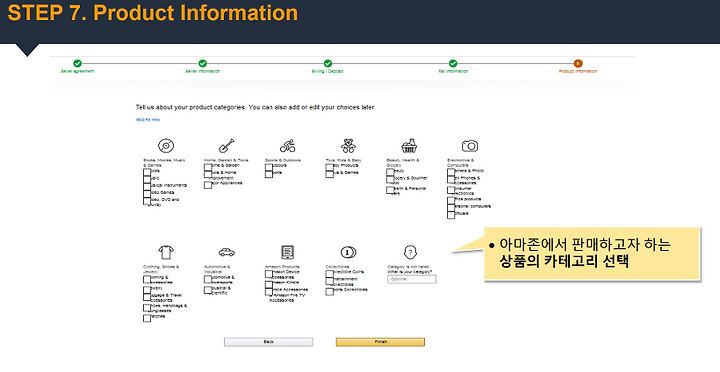Click the green check above Billing / Deposit
This screenshot has height=372, width=720.
[x=328, y=63]
